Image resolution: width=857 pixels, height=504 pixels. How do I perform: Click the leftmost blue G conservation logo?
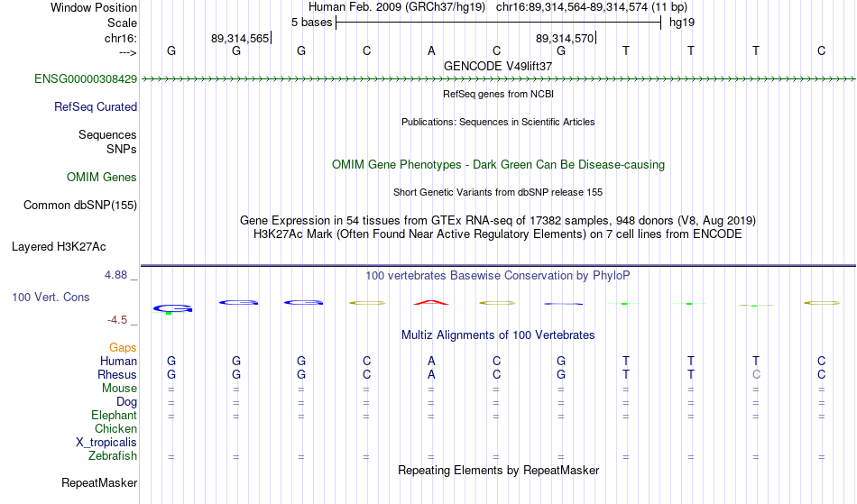point(172,309)
